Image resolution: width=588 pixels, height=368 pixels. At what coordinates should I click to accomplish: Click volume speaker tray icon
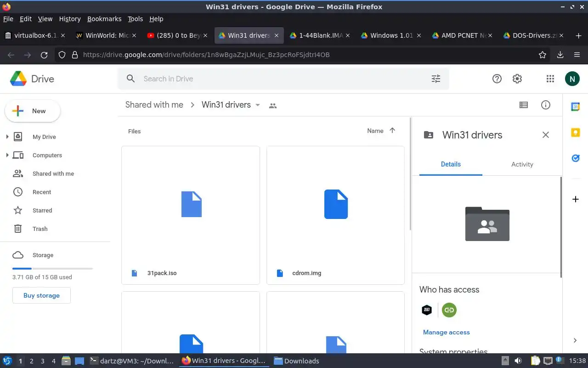coord(518,361)
